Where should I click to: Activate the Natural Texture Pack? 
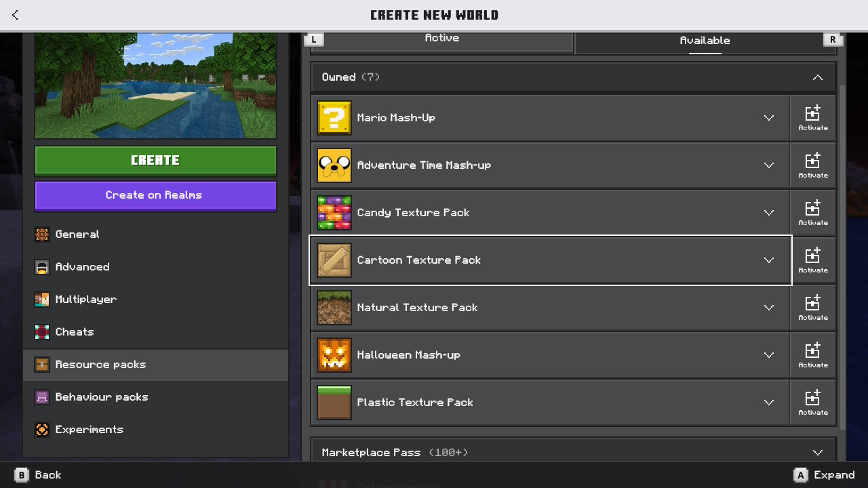[813, 308]
